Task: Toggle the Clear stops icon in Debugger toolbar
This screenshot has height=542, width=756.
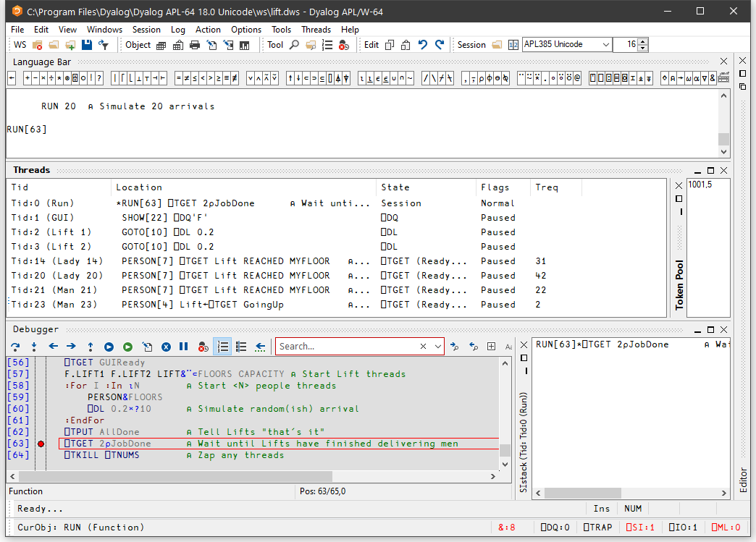Action: click(x=203, y=347)
